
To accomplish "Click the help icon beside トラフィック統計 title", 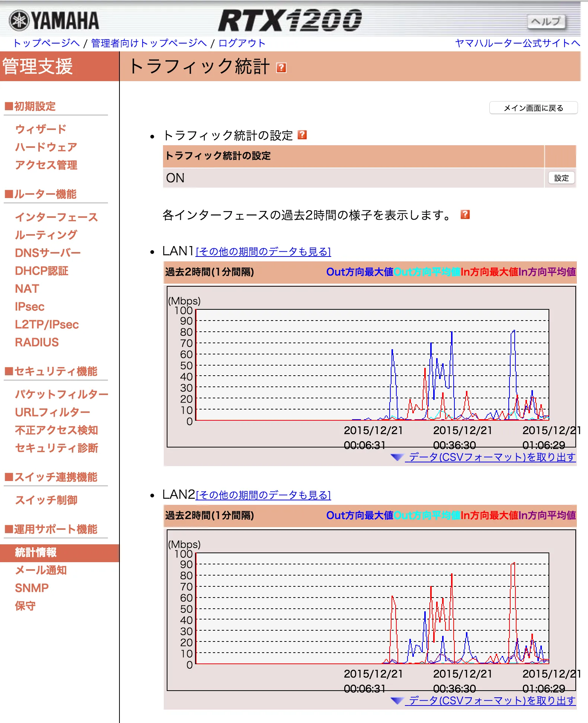I will [x=281, y=67].
